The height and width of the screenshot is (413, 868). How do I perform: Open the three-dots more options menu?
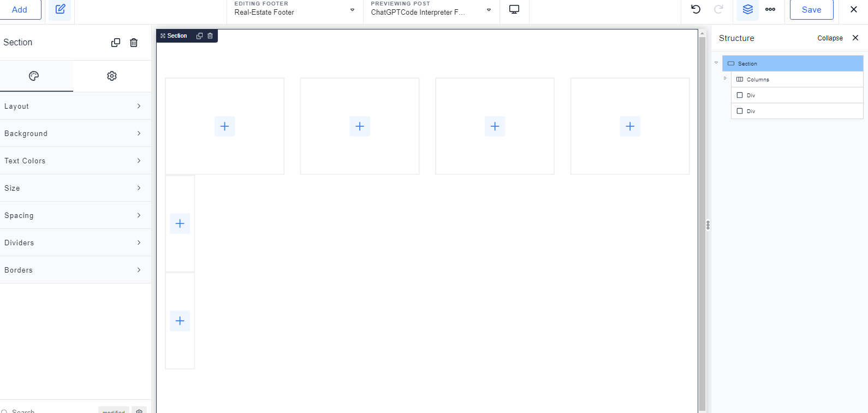tap(770, 9)
